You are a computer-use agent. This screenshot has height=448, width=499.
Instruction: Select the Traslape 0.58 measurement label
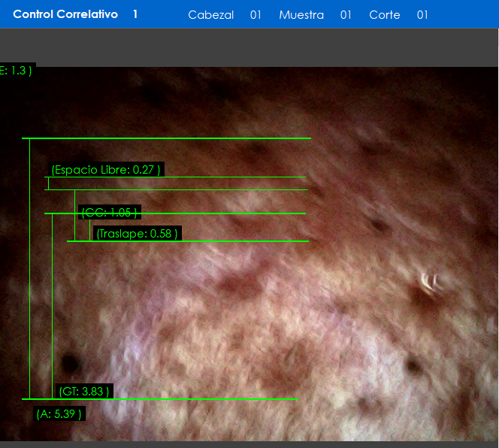coord(137,234)
